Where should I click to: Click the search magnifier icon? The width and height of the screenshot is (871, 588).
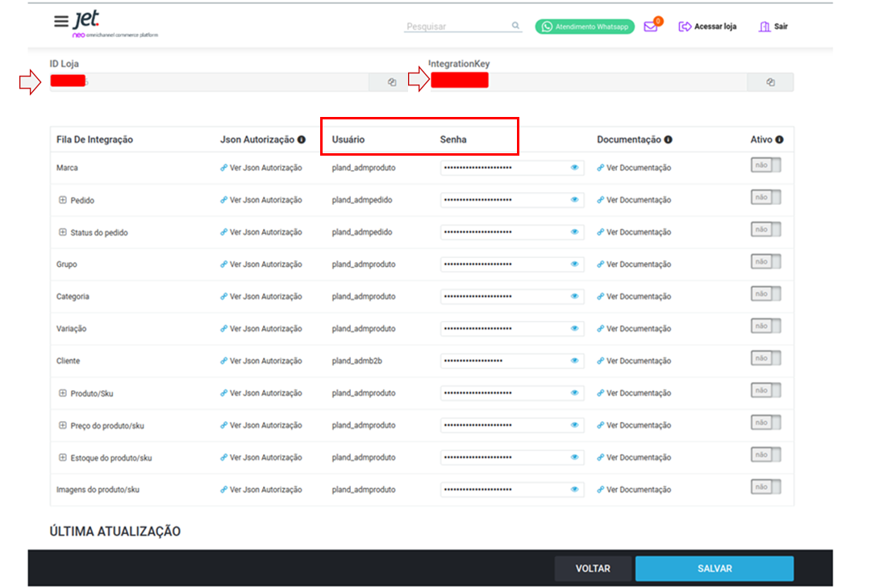(515, 26)
